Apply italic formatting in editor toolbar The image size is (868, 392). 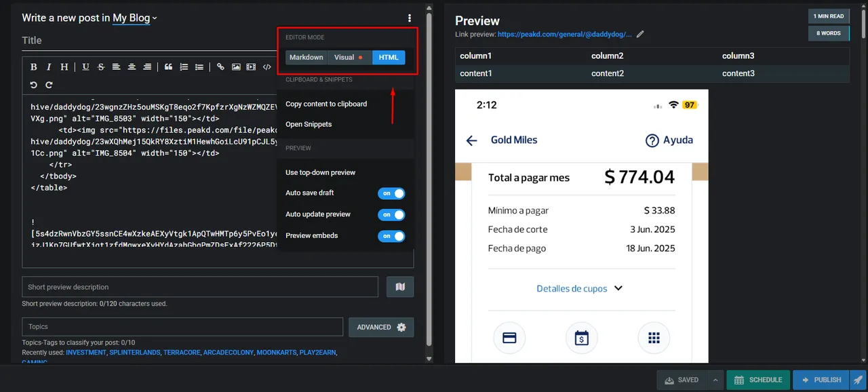(49, 67)
